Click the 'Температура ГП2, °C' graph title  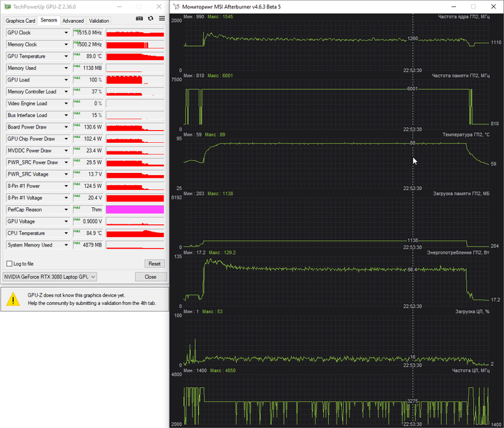point(465,134)
